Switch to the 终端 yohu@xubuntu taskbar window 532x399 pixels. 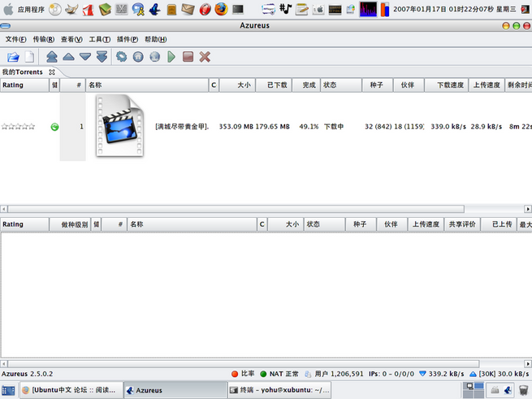pyautogui.click(x=279, y=390)
